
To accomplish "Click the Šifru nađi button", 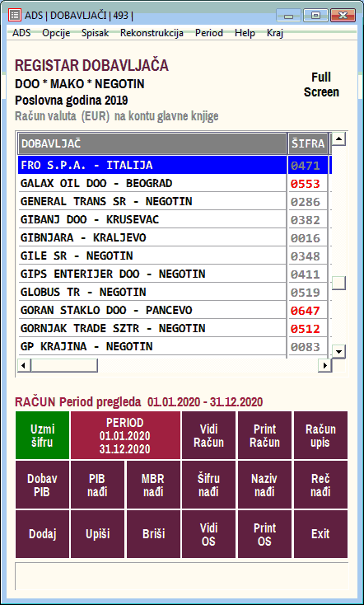I will (x=208, y=485).
